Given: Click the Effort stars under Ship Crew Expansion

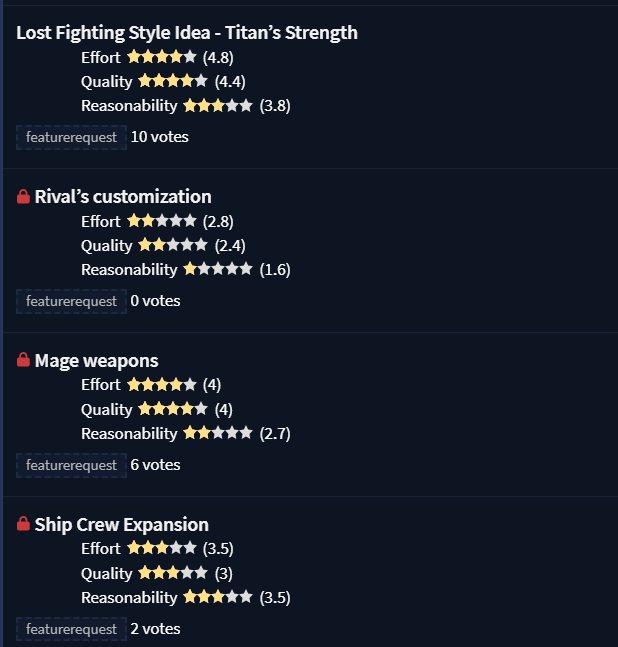Looking at the screenshot, I should (162, 548).
